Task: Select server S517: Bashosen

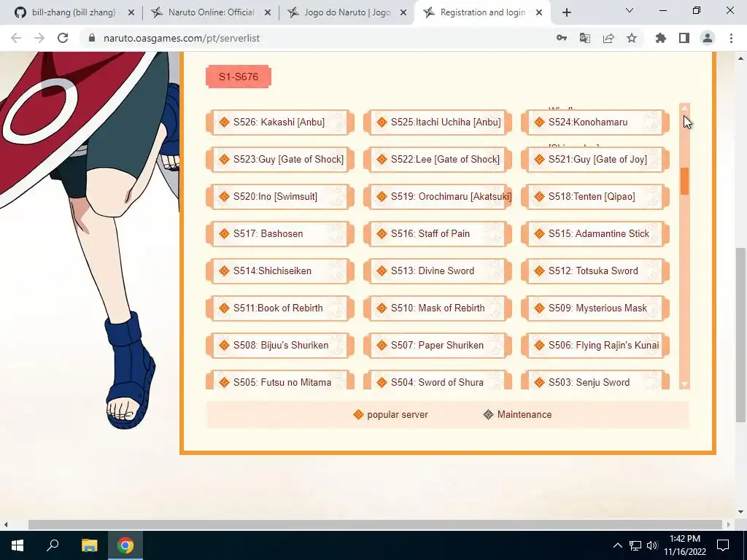Action: pos(280,233)
